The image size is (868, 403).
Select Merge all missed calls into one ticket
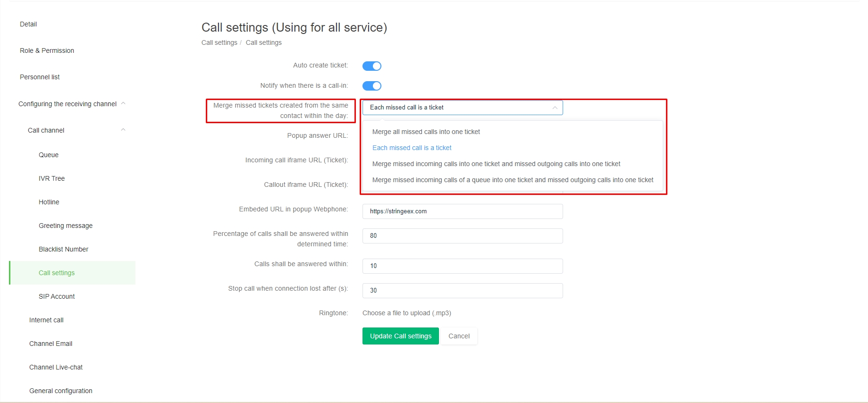pos(426,132)
